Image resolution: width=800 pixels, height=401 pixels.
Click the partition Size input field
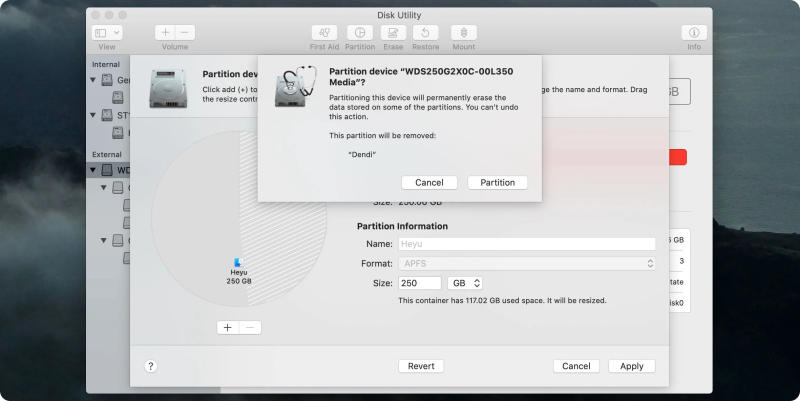420,283
